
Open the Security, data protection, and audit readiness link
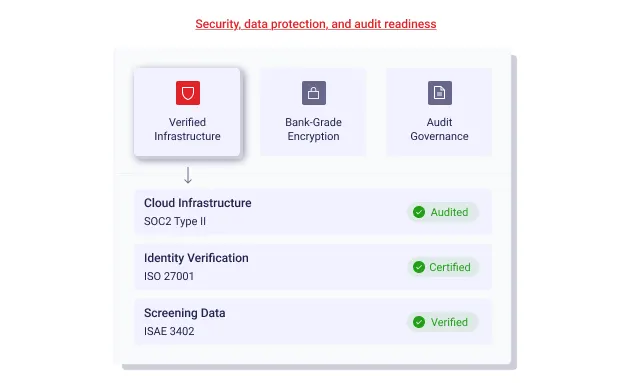click(316, 24)
